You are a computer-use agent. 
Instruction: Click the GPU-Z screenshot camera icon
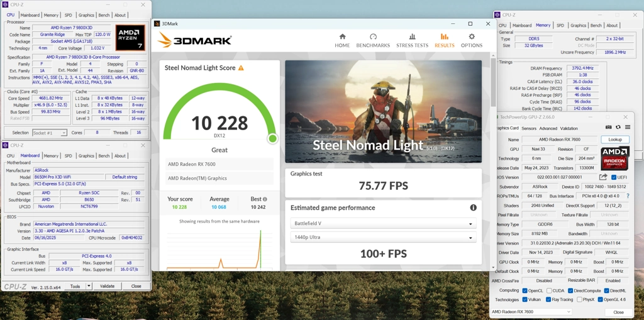tap(609, 128)
